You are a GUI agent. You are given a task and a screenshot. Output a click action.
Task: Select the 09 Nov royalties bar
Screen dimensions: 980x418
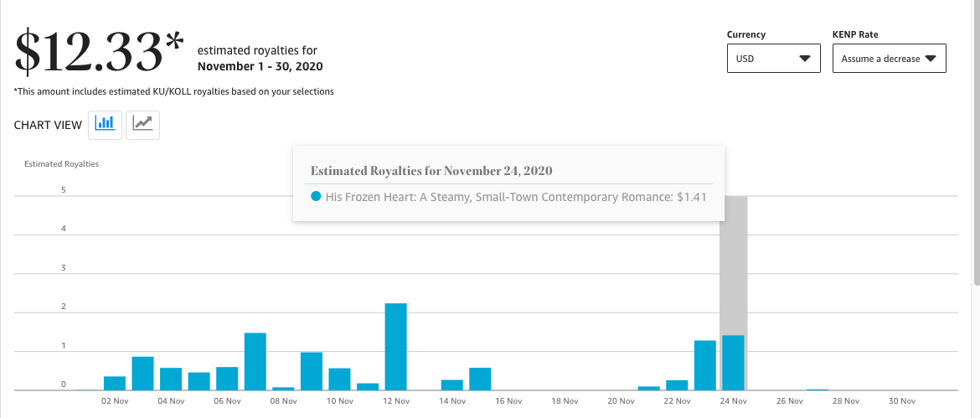pos(312,371)
